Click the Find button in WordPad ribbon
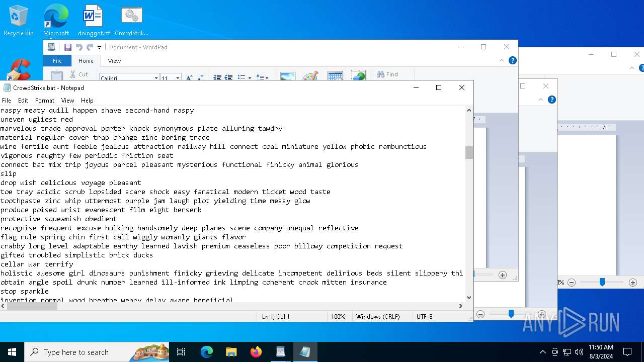Viewport: 644px width, 362px height. [387, 74]
